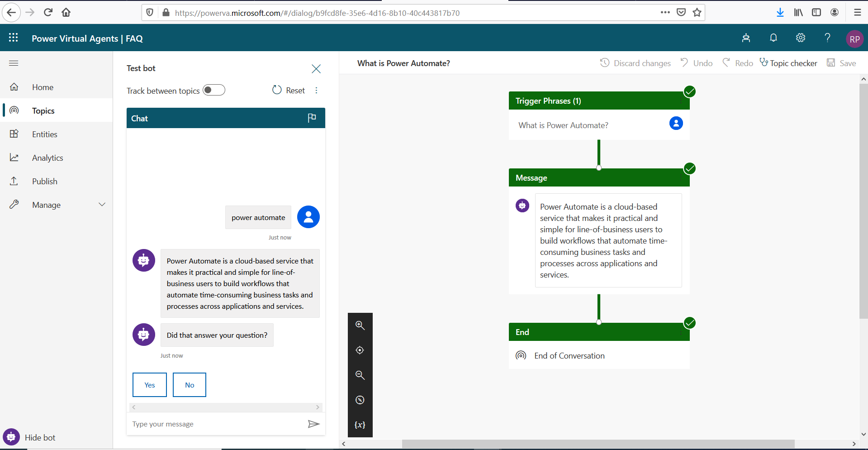Screen dimensions: 868x450
Task: Open End node options menu
Action: point(680,332)
